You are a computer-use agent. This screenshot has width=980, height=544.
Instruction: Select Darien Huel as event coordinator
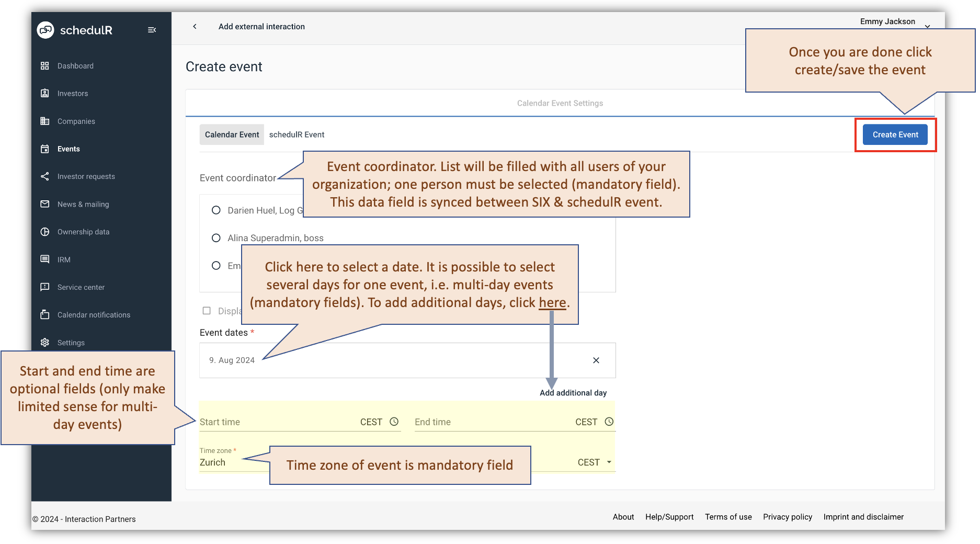coord(216,210)
